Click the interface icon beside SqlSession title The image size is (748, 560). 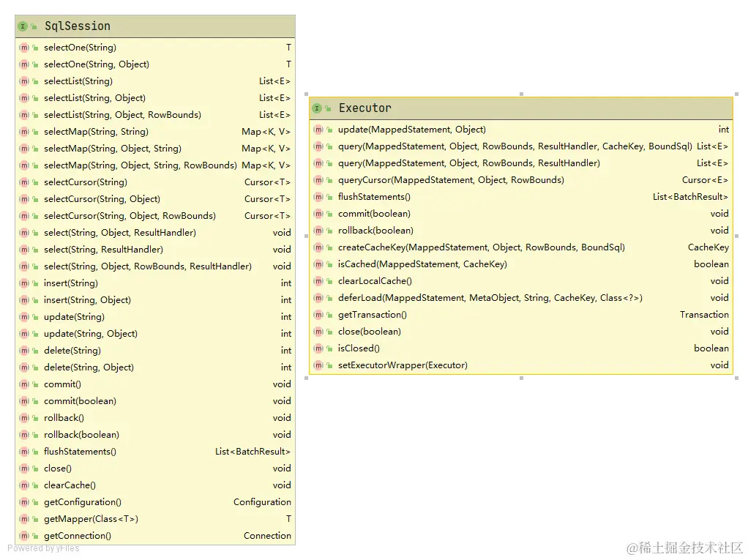click(x=23, y=26)
